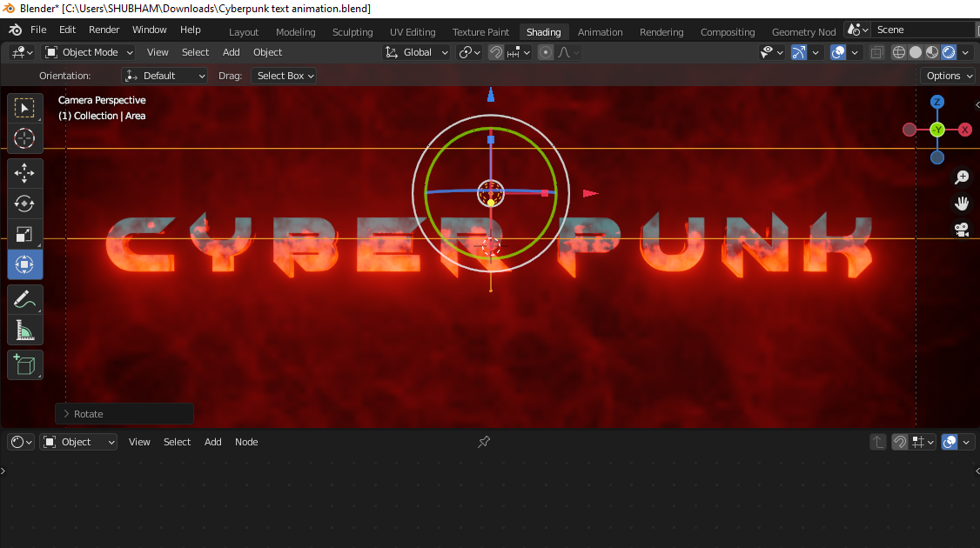Image resolution: width=980 pixels, height=548 pixels.
Task: Switch to the Animation workspace tab
Action: (600, 31)
